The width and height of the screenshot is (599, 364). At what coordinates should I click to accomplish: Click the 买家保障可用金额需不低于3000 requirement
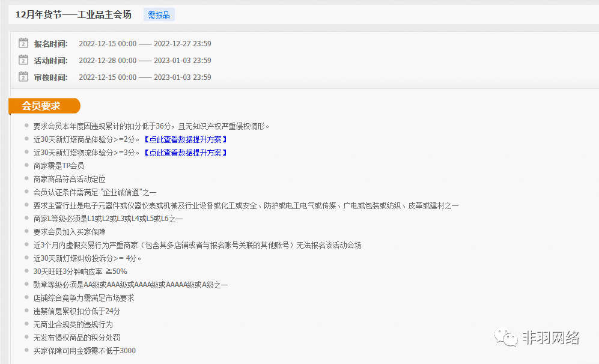[x=84, y=351]
